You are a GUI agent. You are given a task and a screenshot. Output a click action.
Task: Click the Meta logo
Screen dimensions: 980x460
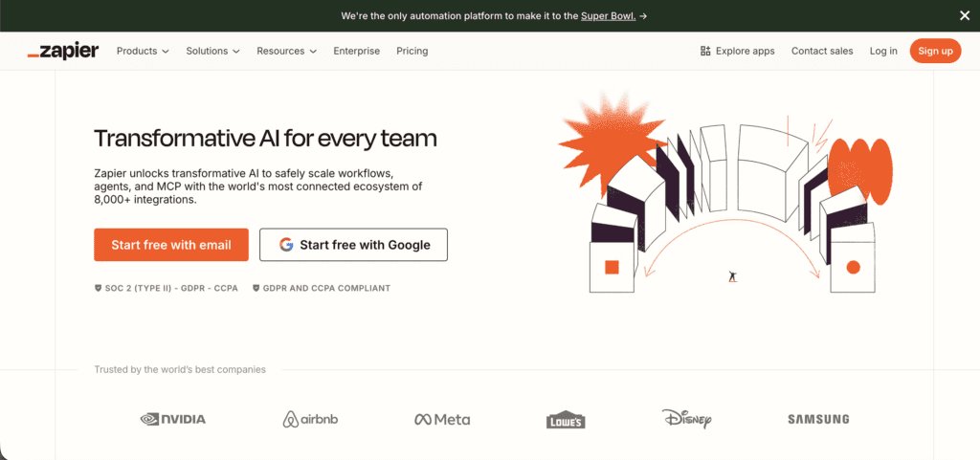442,420
